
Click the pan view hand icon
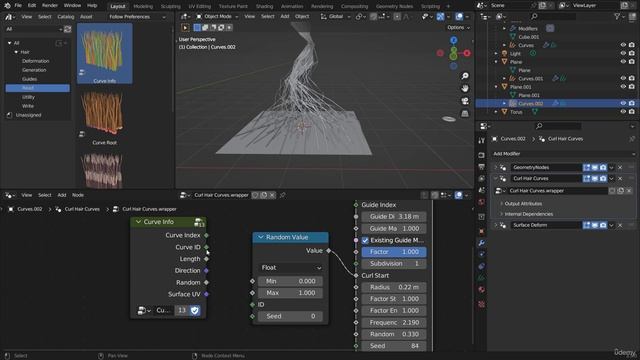pyautogui.click(x=465, y=88)
